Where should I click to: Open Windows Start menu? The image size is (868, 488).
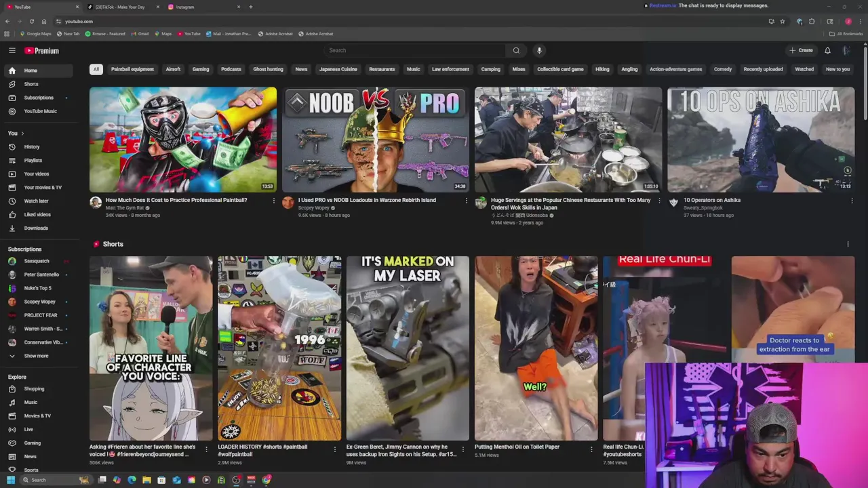[11, 480]
